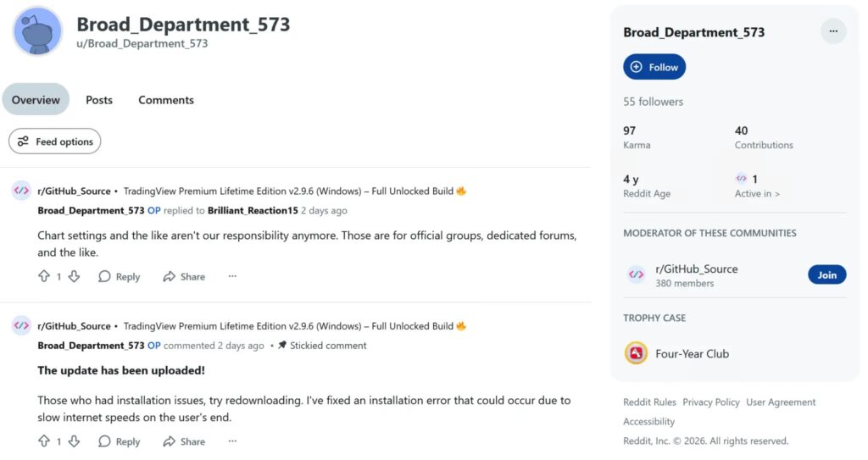Join the r/GitHub_Source community
Image resolution: width=868 pixels, height=460 pixels.
pyautogui.click(x=826, y=274)
